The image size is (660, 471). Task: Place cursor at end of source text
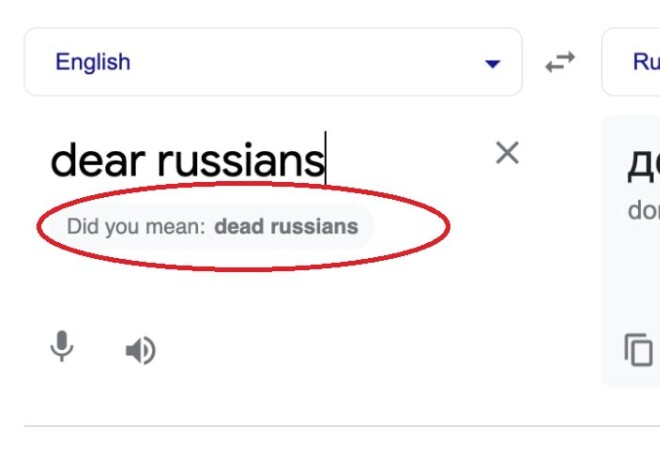point(325,160)
